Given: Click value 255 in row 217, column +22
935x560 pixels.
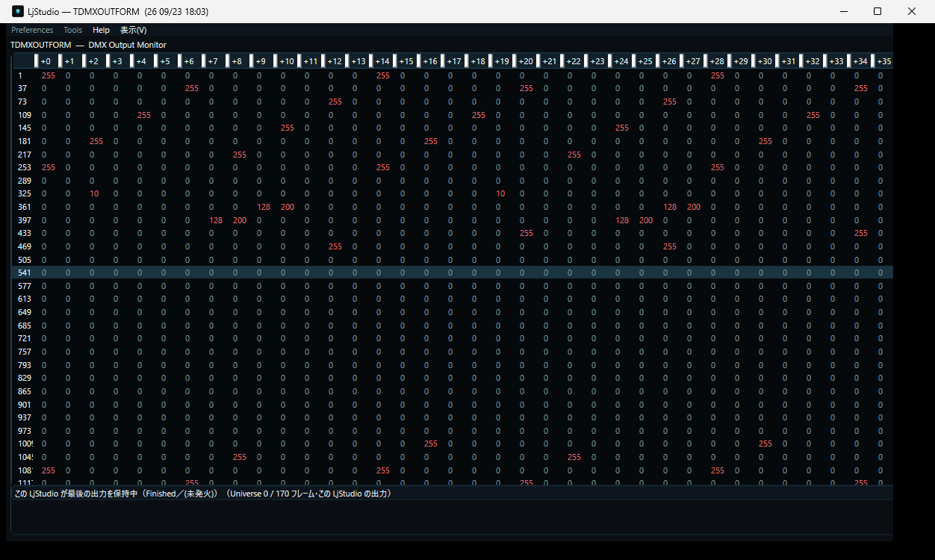Looking at the screenshot, I should pos(574,155).
